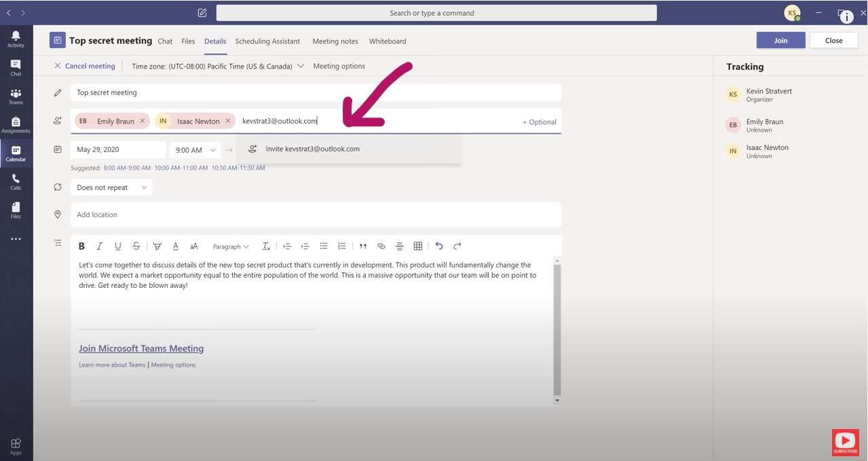Open the Paragraph style dropdown
This screenshot has width=868, height=461.
click(229, 246)
